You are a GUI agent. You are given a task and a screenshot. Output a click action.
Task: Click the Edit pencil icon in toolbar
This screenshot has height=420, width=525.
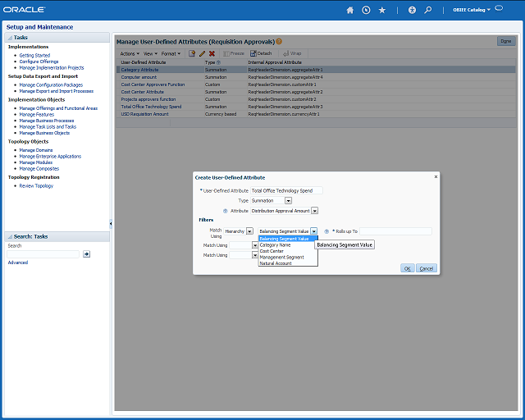[202, 53]
